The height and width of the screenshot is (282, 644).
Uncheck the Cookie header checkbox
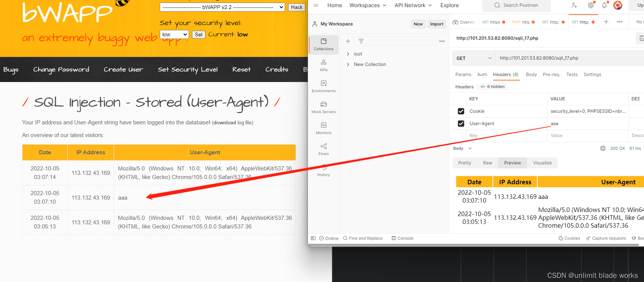(461, 111)
